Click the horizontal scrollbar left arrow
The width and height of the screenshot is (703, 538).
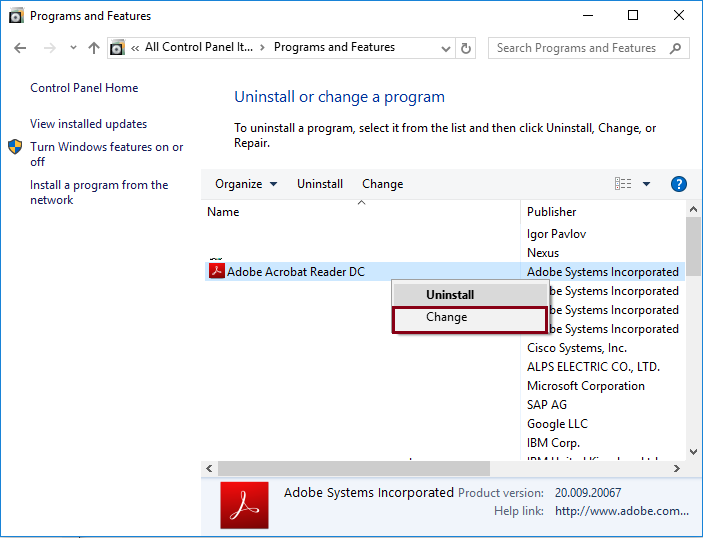209,469
